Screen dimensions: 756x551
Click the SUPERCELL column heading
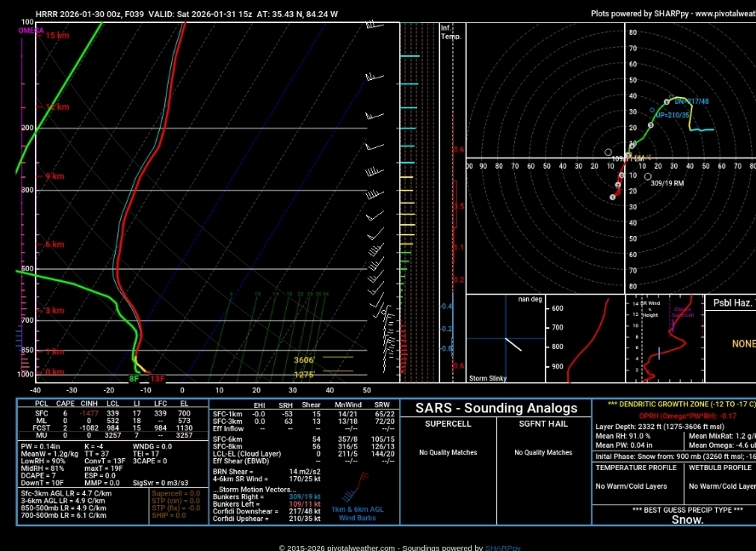448,423
